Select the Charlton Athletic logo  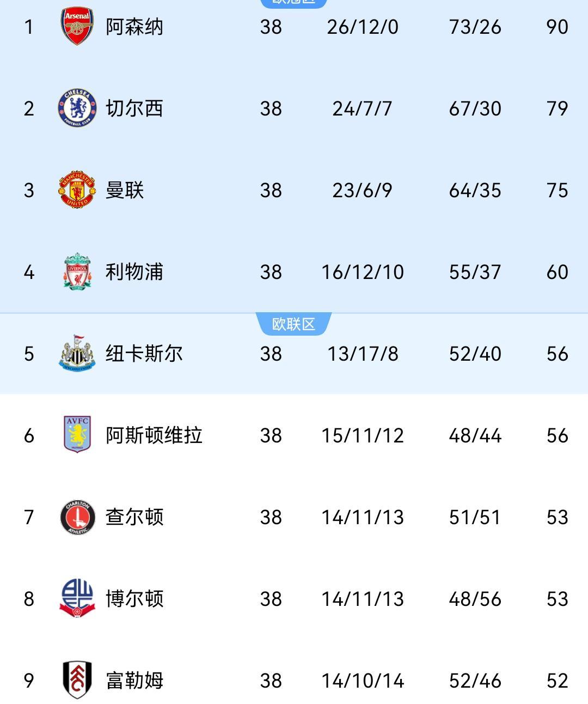click(x=77, y=517)
